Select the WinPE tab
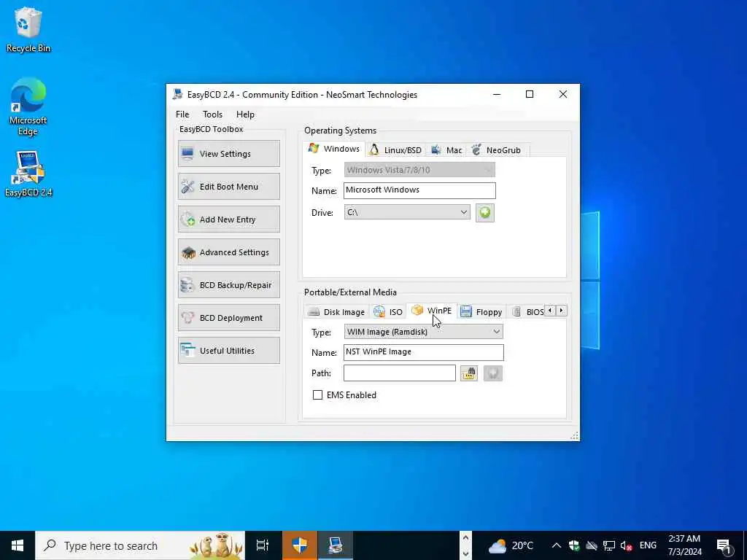 tap(432, 311)
